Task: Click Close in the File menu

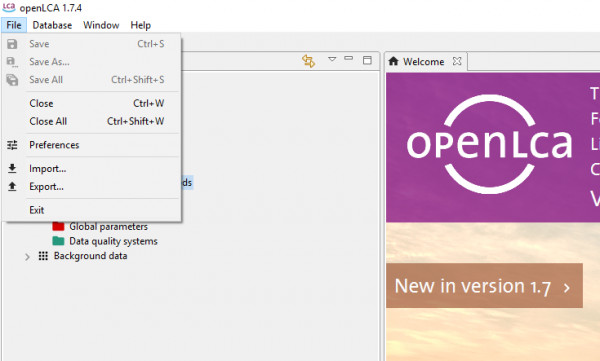Action: tap(91, 103)
